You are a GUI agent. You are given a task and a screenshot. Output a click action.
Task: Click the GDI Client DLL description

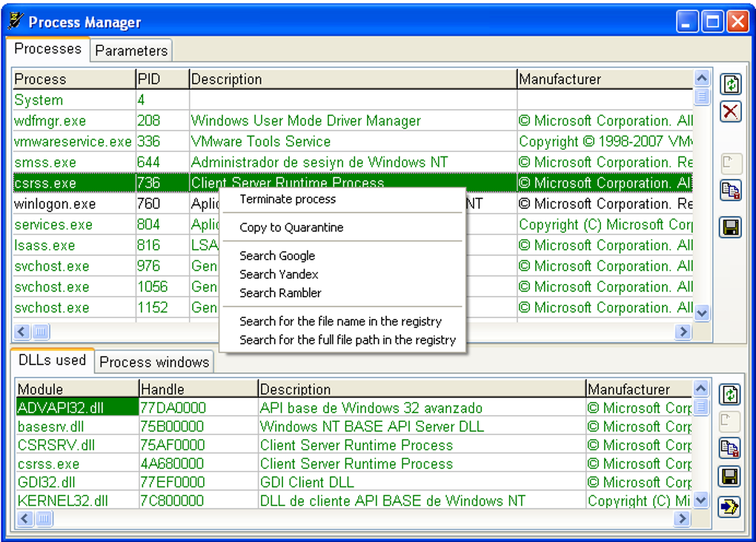(307, 482)
